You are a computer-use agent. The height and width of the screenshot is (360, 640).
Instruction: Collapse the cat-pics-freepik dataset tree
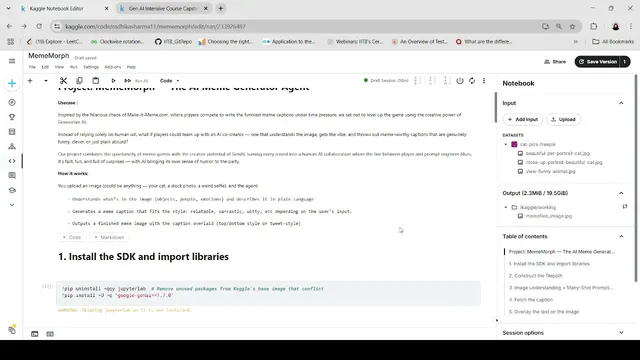click(x=506, y=144)
